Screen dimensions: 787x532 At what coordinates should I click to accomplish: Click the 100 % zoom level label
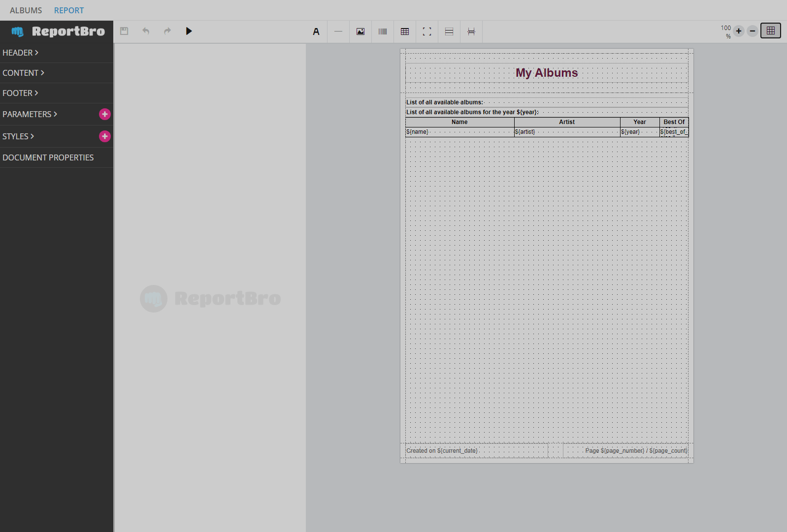(726, 32)
